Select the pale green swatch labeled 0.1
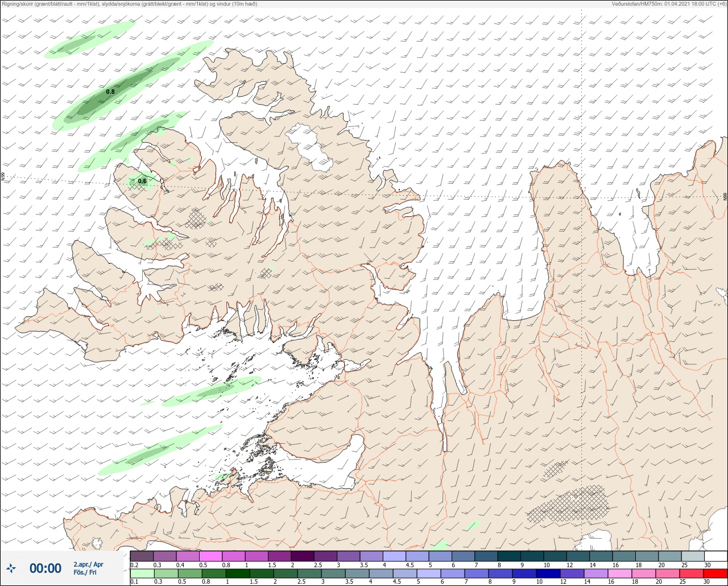The image size is (728, 586). [142, 573]
